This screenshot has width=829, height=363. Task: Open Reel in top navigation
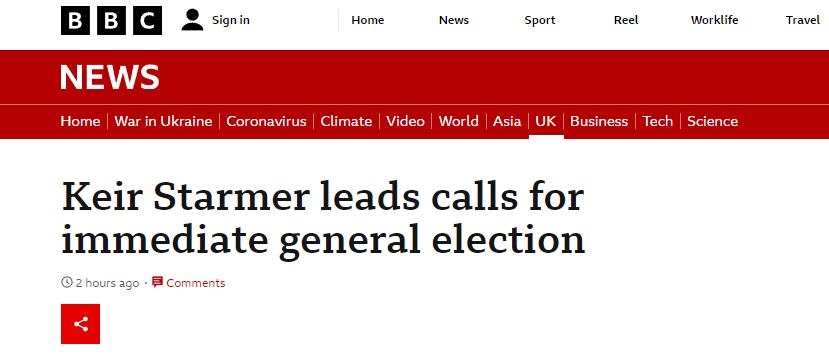pos(626,20)
